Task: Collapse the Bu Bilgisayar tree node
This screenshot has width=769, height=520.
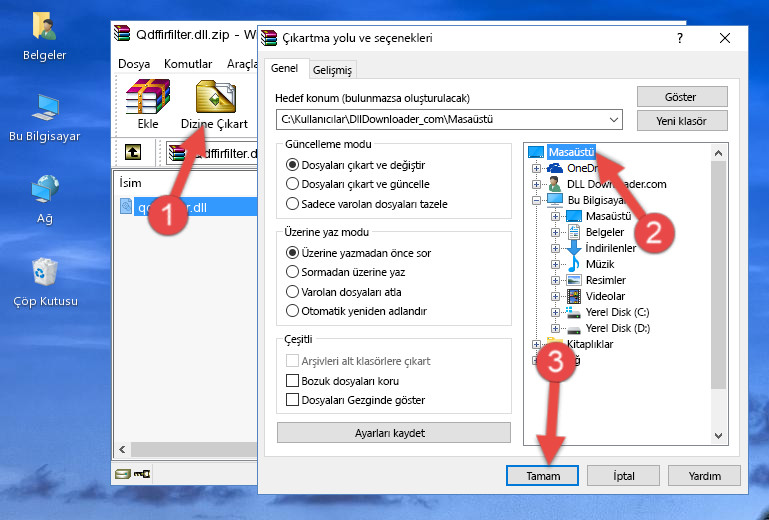Action: (x=536, y=200)
